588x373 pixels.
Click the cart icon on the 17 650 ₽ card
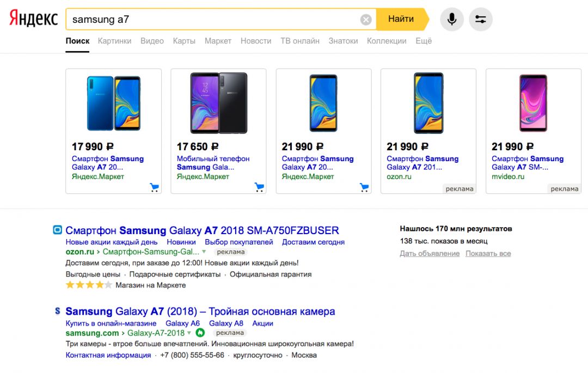pos(260,187)
